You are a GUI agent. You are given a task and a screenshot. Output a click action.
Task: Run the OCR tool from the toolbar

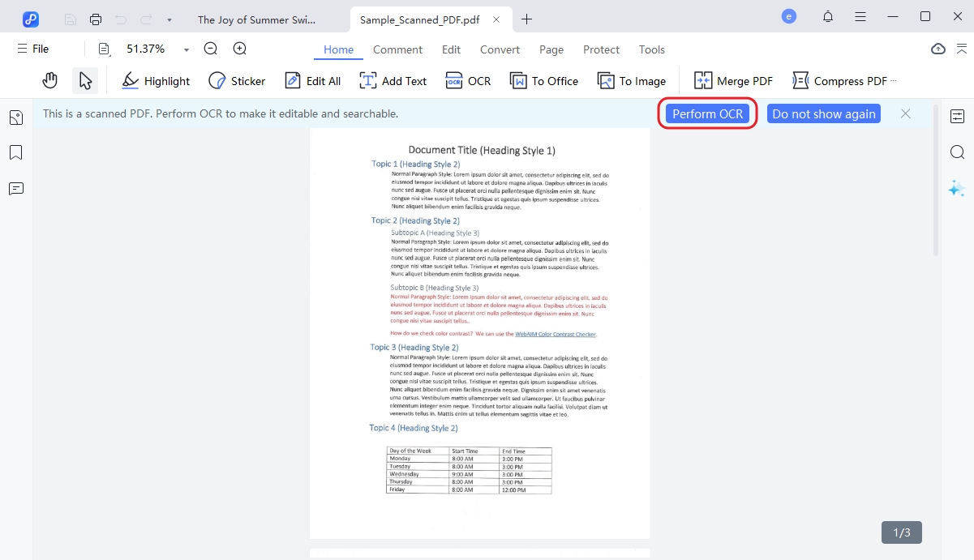pyautogui.click(x=468, y=80)
